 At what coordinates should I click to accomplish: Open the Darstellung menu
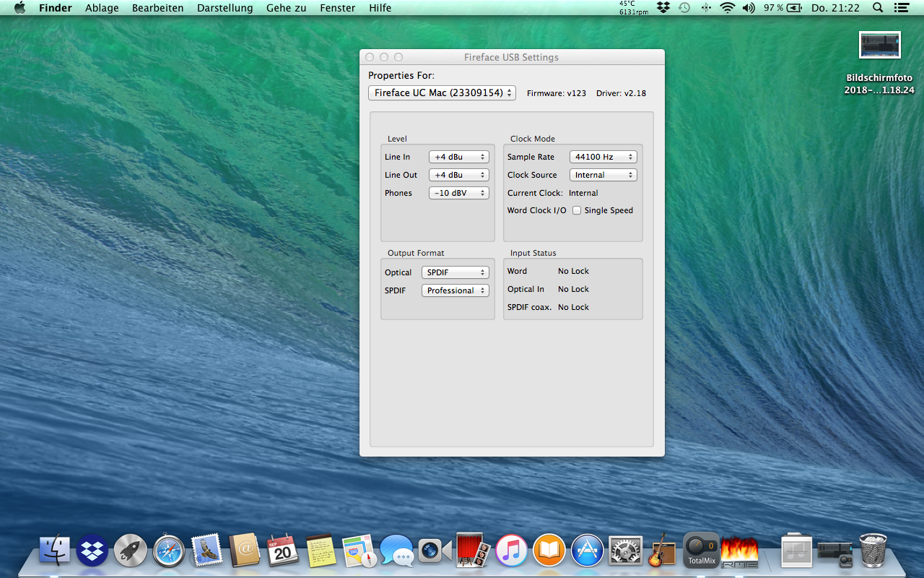pyautogui.click(x=225, y=8)
